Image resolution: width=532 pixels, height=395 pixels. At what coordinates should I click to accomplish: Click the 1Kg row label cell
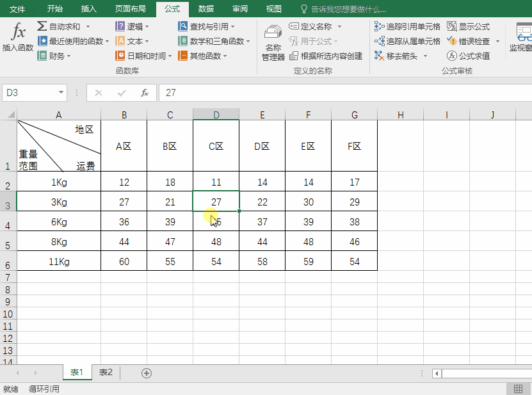click(59, 182)
